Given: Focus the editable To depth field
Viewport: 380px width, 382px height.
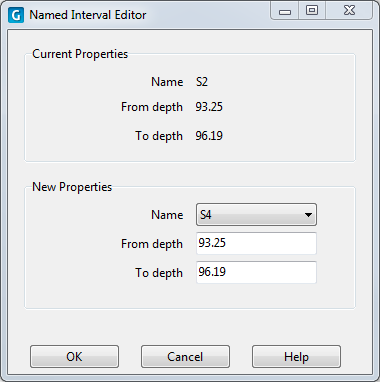Looking at the screenshot, I should tap(256, 272).
